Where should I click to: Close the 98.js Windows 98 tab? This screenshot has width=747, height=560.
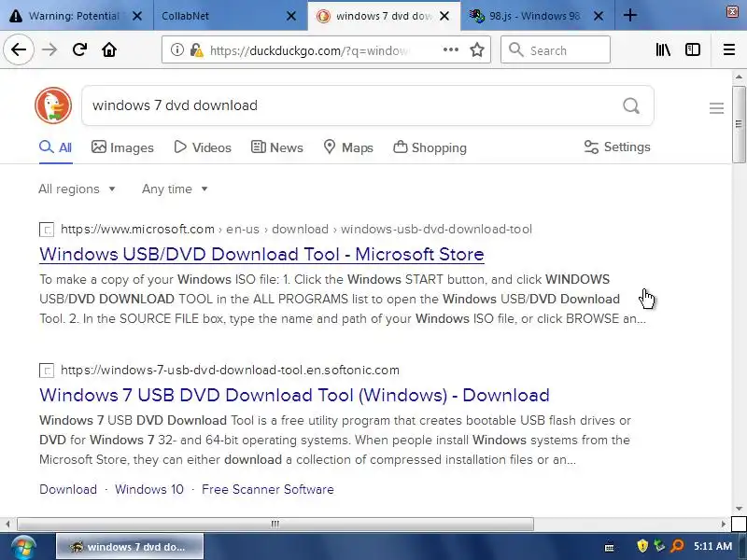(599, 16)
